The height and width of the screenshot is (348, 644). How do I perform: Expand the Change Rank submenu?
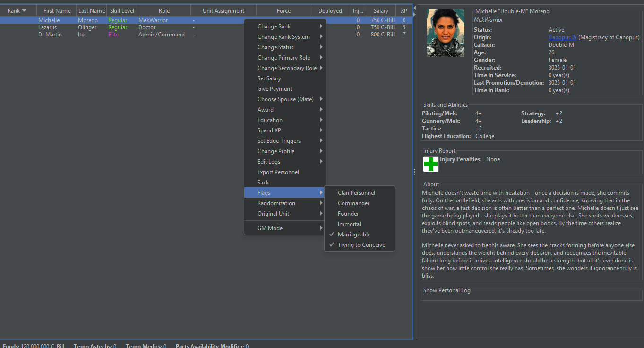(x=274, y=26)
